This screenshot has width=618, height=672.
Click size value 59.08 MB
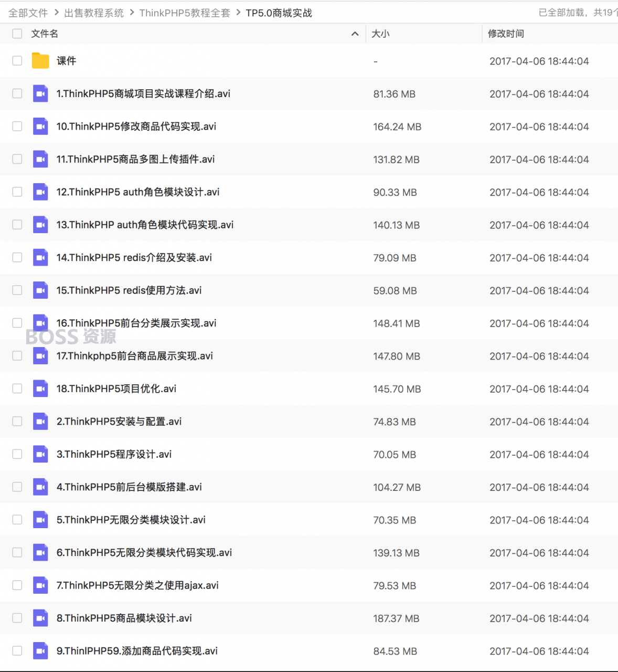tap(395, 290)
